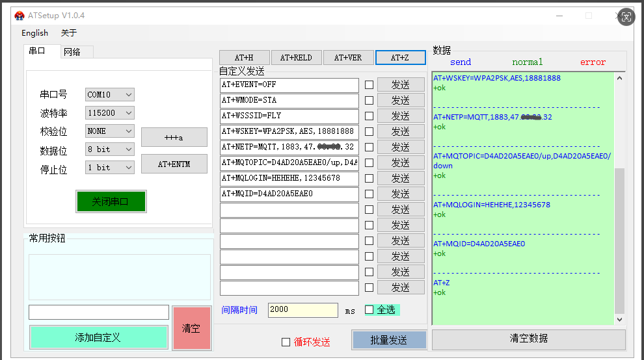Click the green 关闭串口 button

pos(111,201)
